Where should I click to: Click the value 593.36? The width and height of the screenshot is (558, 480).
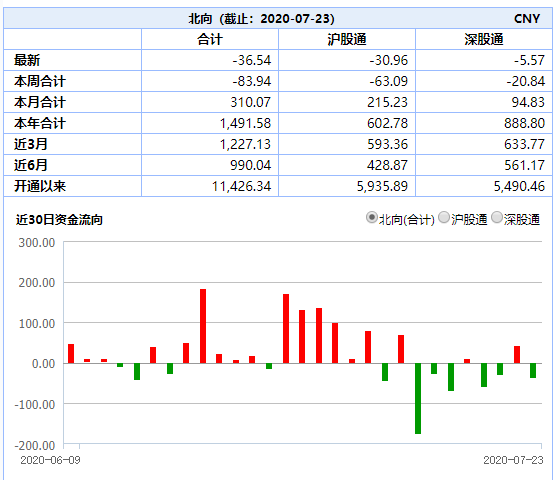(388, 144)
